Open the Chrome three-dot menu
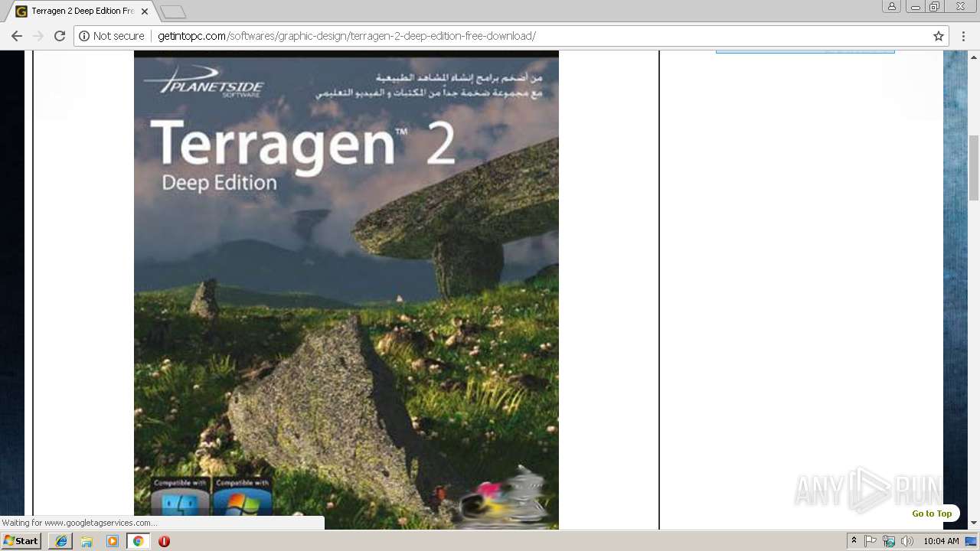This screenshot has height=551, width=980. (x=964, y=36)
